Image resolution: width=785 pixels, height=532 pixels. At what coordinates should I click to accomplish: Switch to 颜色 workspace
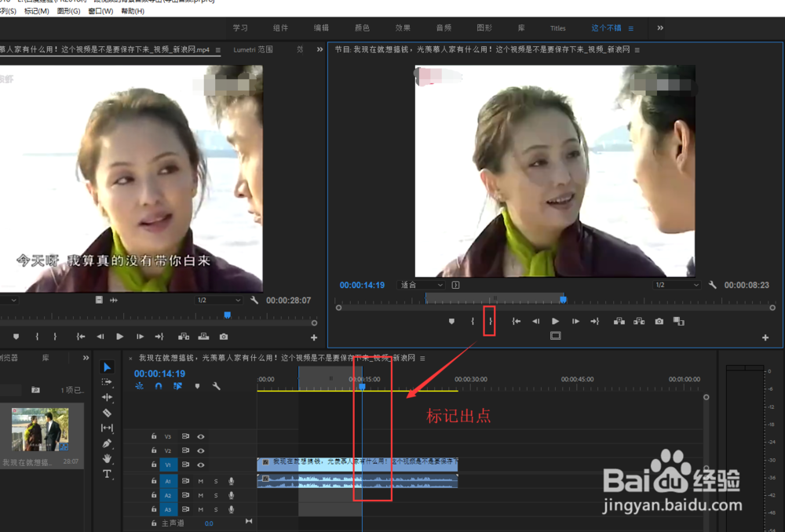362,28
